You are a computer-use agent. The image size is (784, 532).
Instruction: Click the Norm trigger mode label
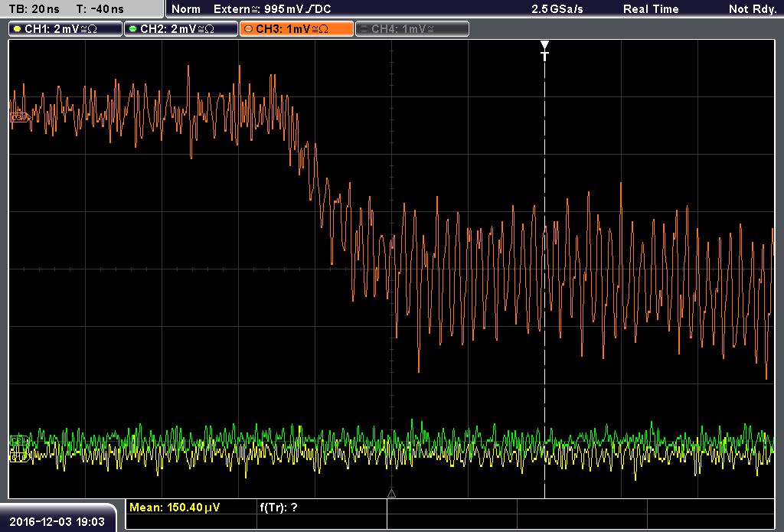tap(185, 9)
